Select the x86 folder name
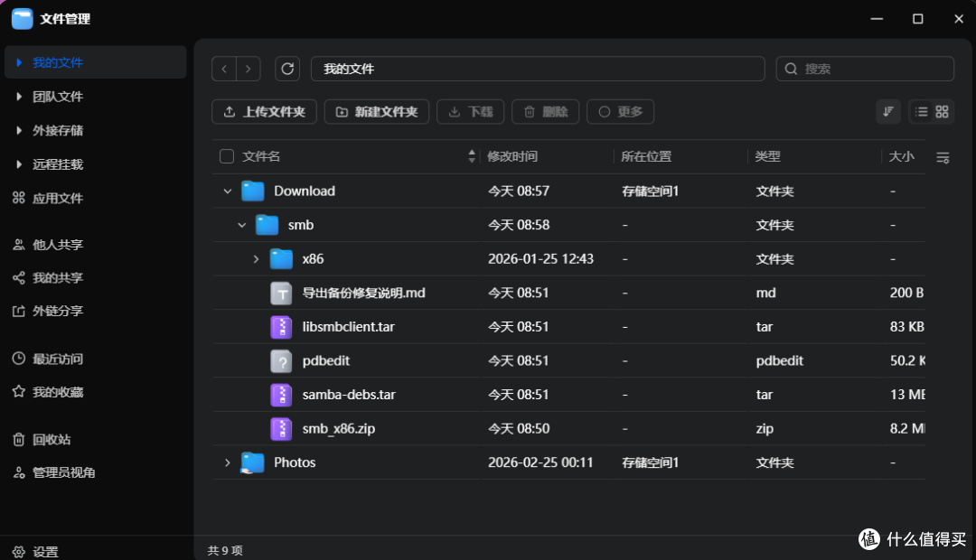Screen dimensions: 976x560 click(313, 259)
